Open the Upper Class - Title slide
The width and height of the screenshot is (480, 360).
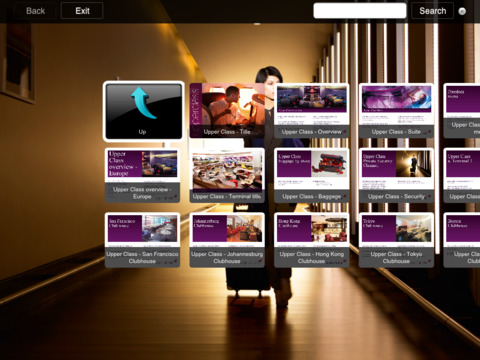coord(227,110)
